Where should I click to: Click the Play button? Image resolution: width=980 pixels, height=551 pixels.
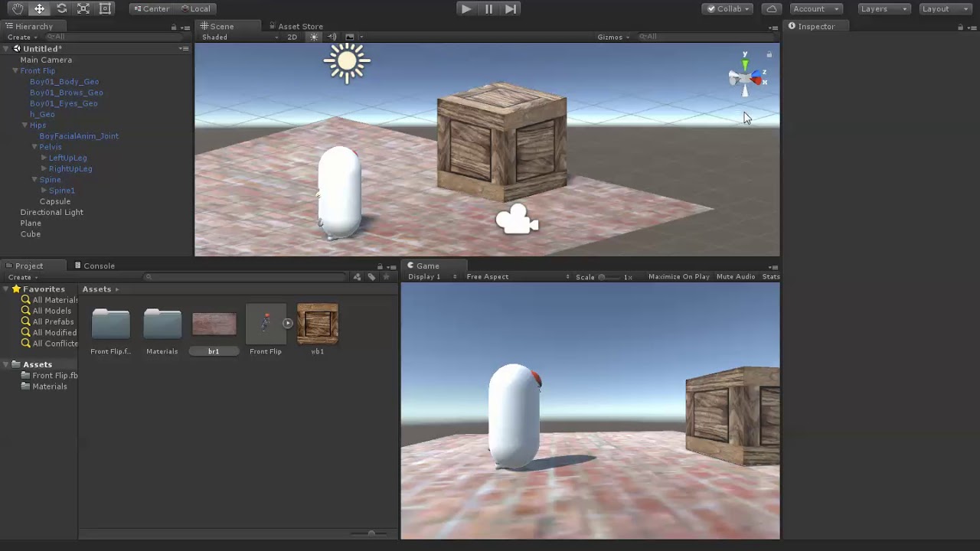pyautogui.click(x=465, y=8)
